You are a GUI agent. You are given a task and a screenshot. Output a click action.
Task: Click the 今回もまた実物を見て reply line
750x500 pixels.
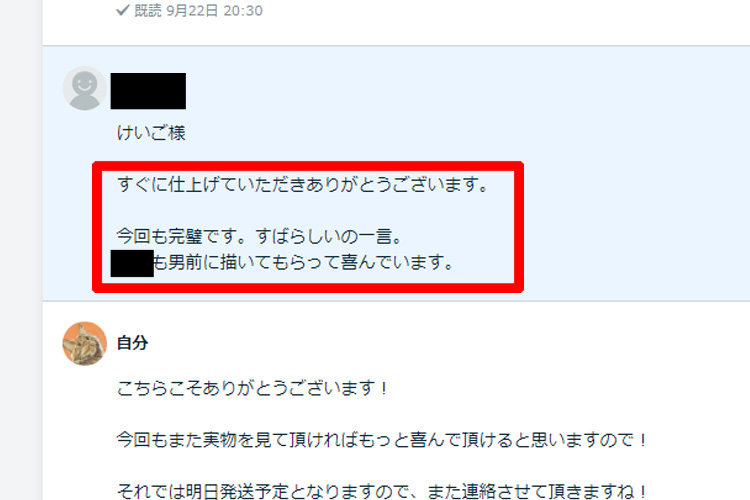point(382,440)
